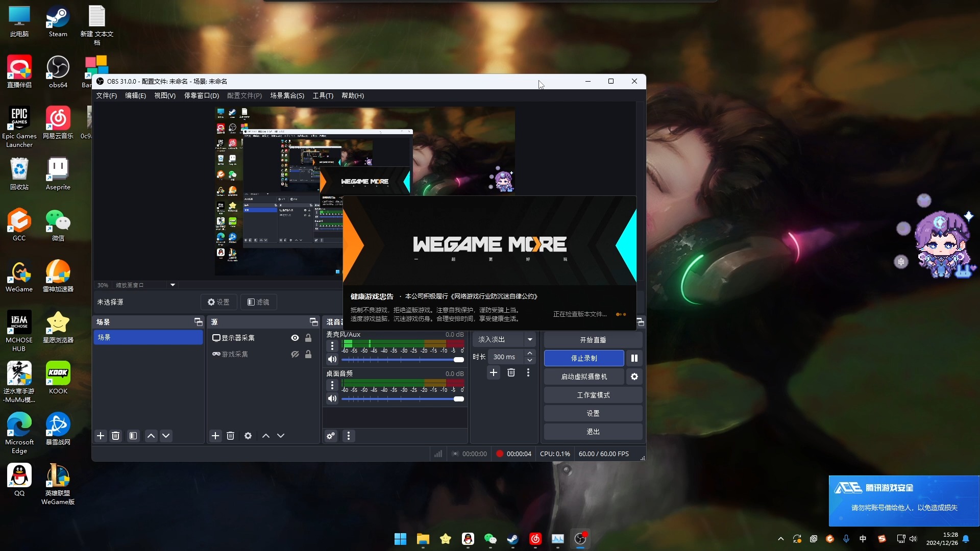Add a scene transition plus icon
The image size is (980, 551).
tap(494, 373)
